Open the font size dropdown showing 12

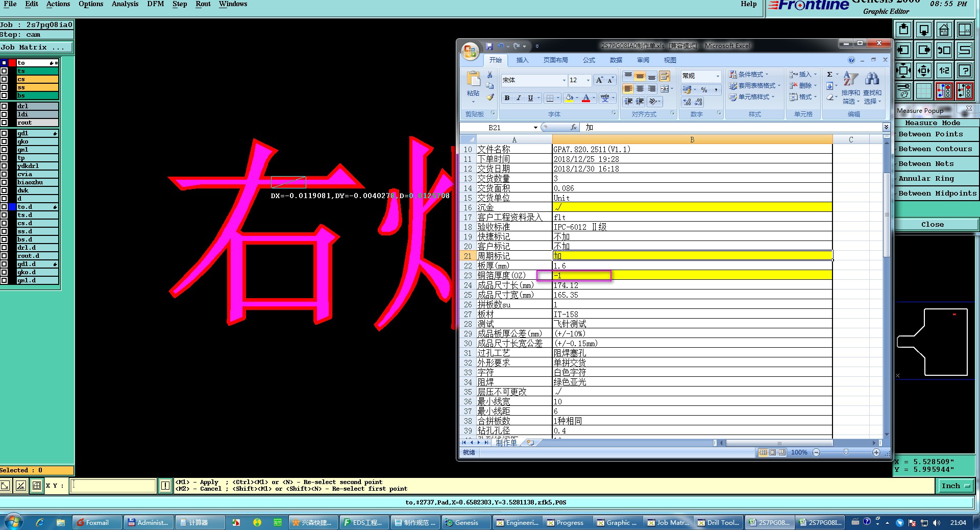pos(588,80)
